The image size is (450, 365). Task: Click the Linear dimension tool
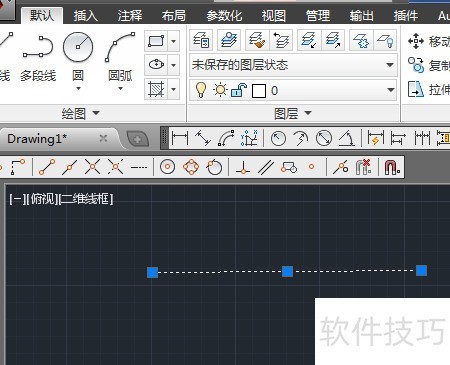[180, 138]
